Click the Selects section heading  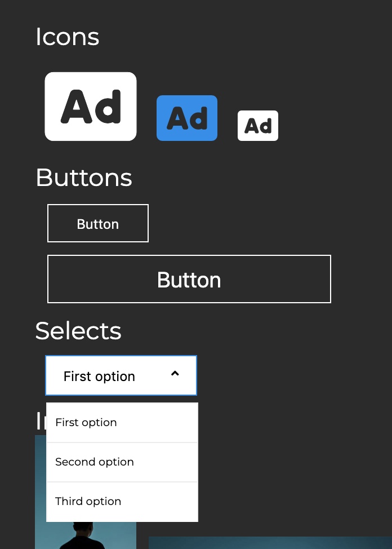[78, 331]
